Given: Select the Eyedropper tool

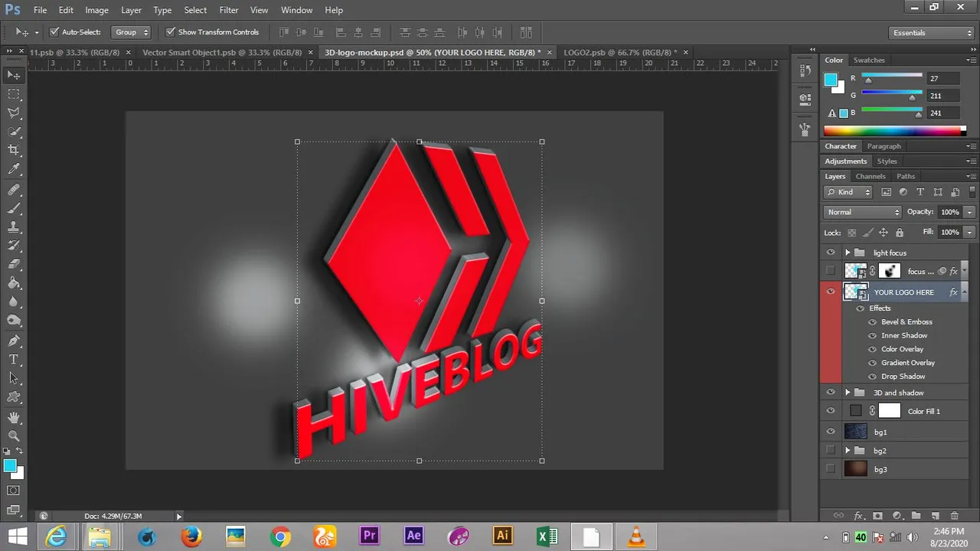Looking at the screenshot, I should tap(14, 169).
